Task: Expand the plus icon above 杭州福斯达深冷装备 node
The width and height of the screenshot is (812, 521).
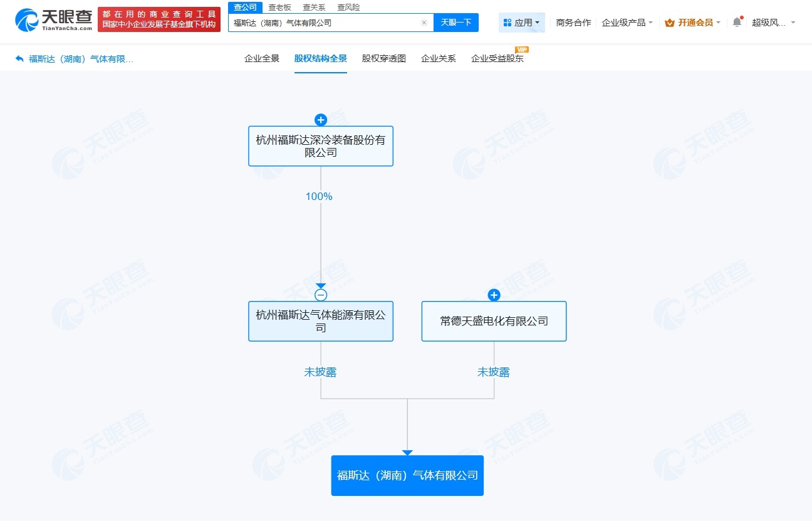Action: point(321,120)
